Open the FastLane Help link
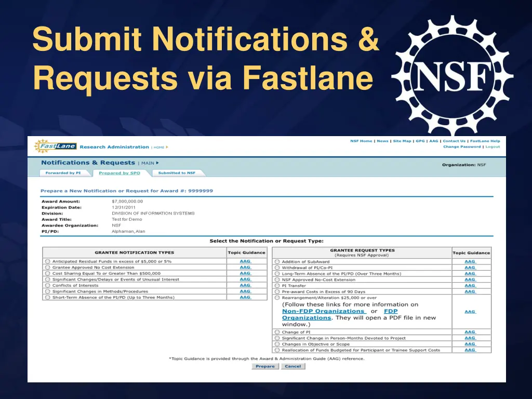 click(x=485, y=141)
